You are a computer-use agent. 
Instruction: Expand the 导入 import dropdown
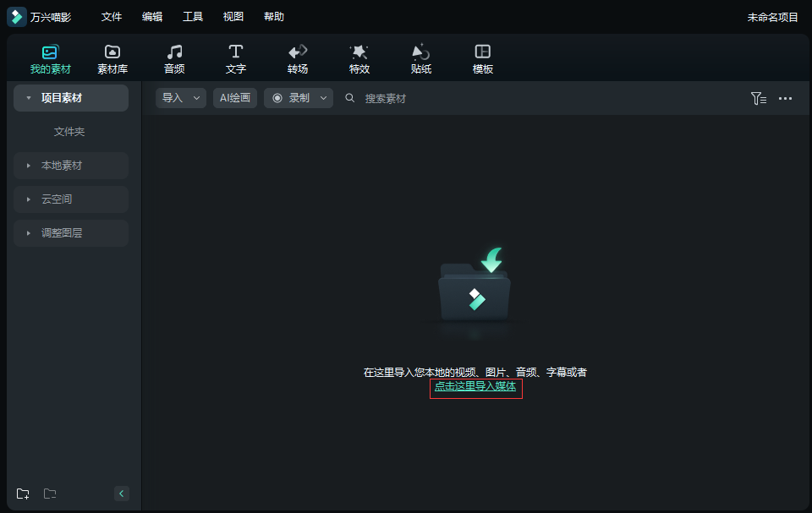(198, 98)
